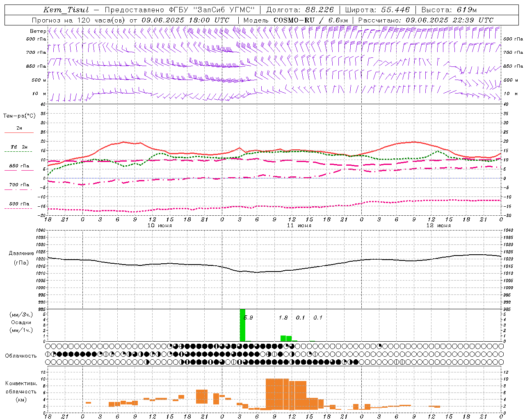Click "Прогноз на 120 часа(ов)" forecast text
This screenshot has height=420, width=525.
coord(79,20)
